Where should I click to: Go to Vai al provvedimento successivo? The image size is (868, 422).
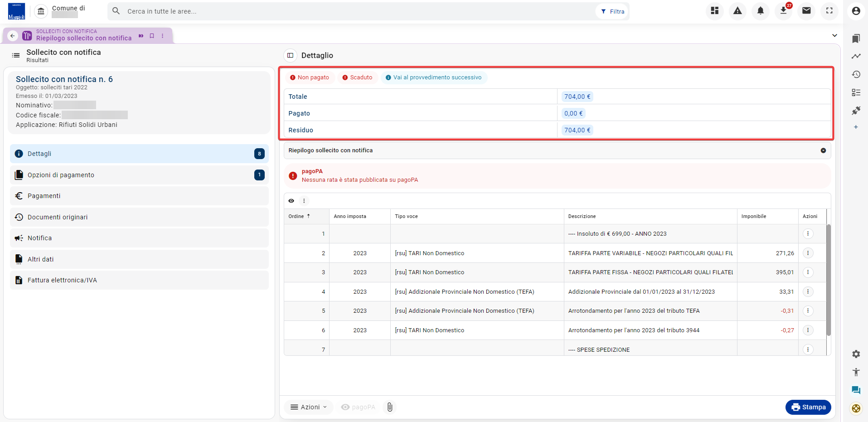434,78
